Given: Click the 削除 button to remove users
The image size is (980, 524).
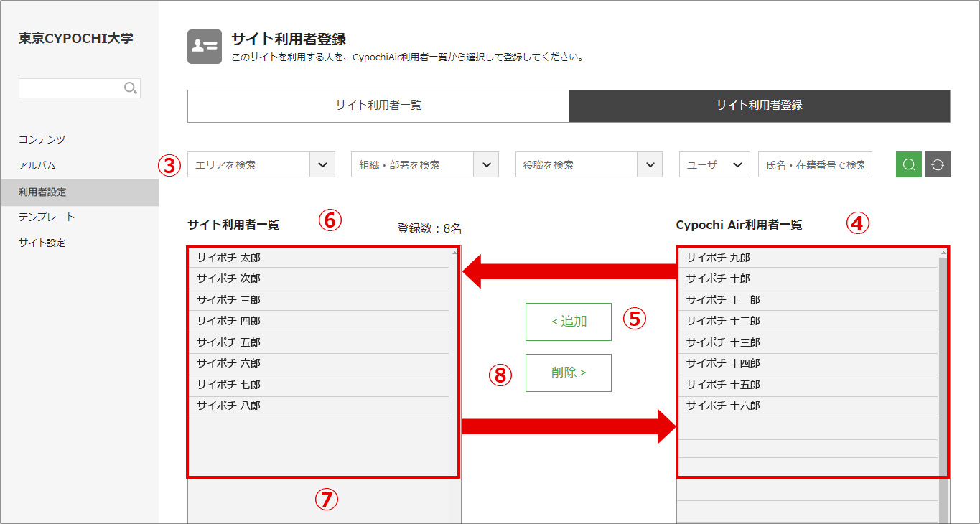Looking at the screenshot, I should pos(568,373).
